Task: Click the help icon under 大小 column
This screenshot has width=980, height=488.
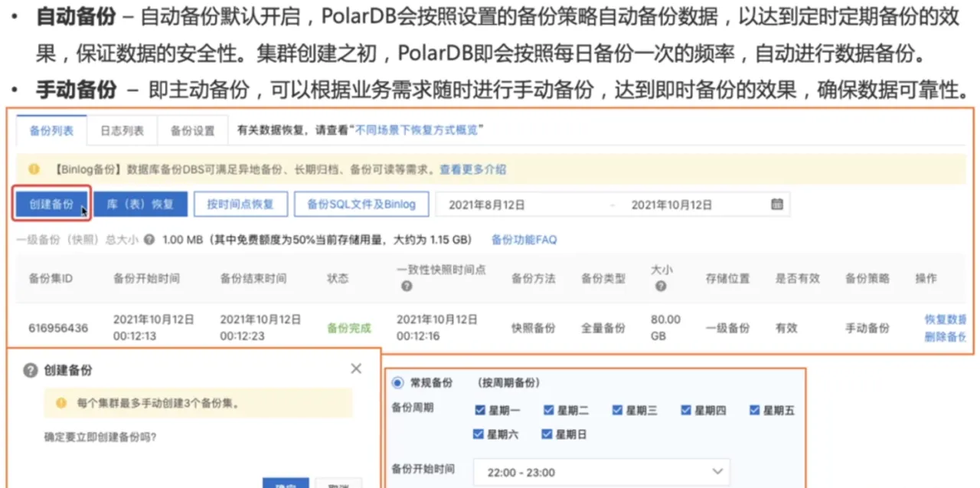Action: [660, 287]
